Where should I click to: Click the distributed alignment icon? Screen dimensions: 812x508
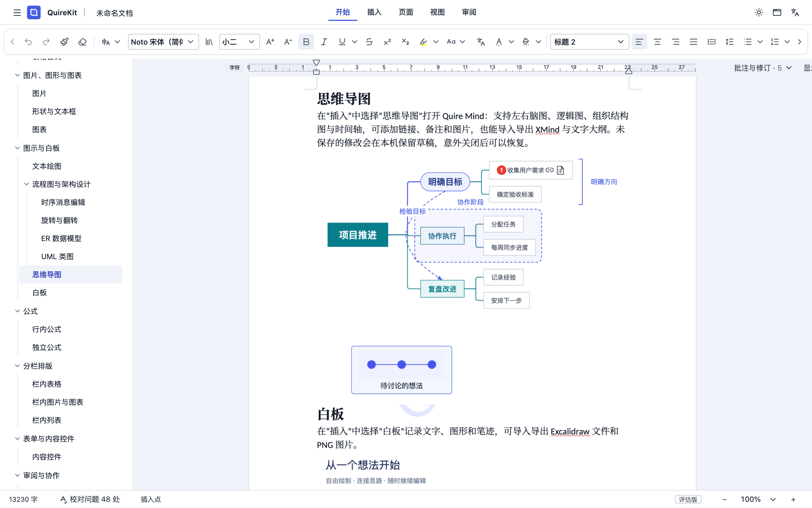click(x=711, y=42)
